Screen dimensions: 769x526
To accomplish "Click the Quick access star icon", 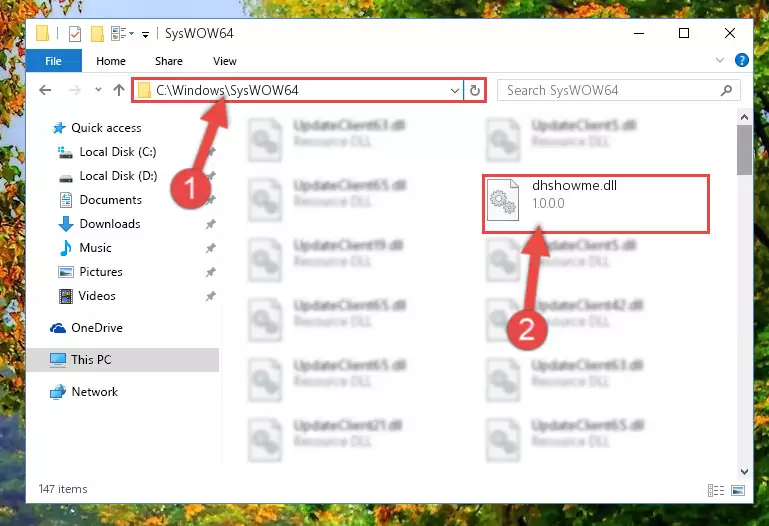I will click(59, 128).
